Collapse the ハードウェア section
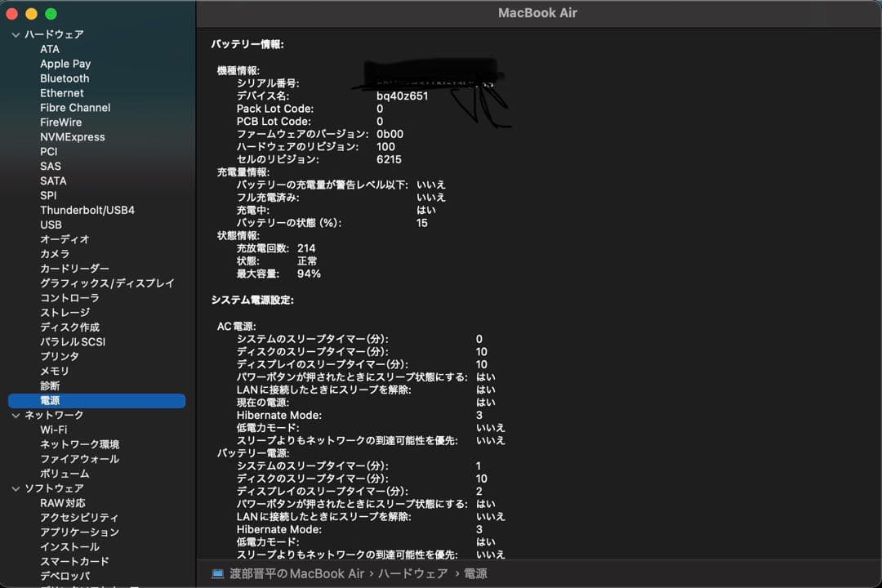This screenshot has height=588, width=882. click(x=14, y=34)
